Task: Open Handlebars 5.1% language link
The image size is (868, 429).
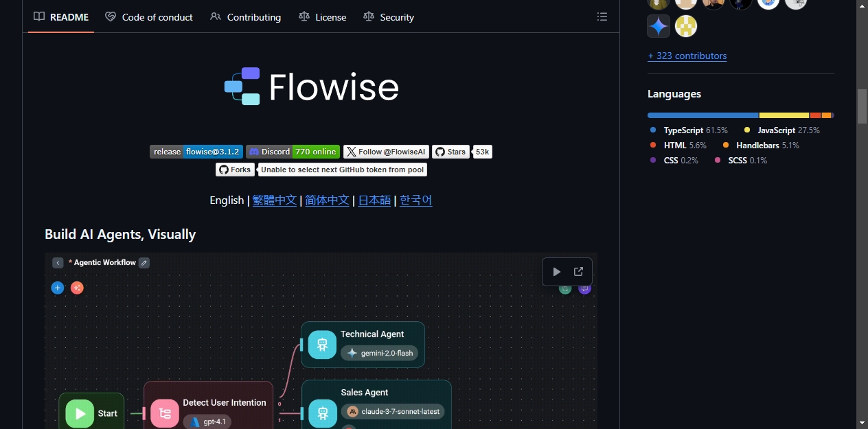Action: coord(761,145)
